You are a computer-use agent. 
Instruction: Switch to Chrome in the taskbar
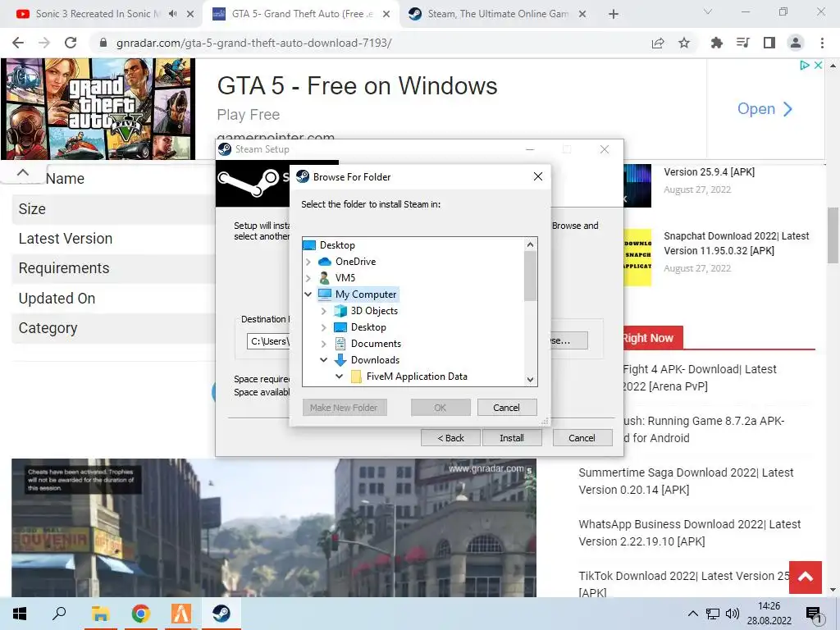(x=140, y=614)
